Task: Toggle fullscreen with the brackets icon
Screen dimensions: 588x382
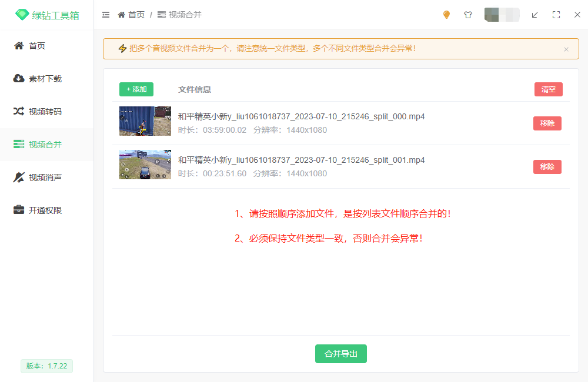Action: (x=556, y=15)
